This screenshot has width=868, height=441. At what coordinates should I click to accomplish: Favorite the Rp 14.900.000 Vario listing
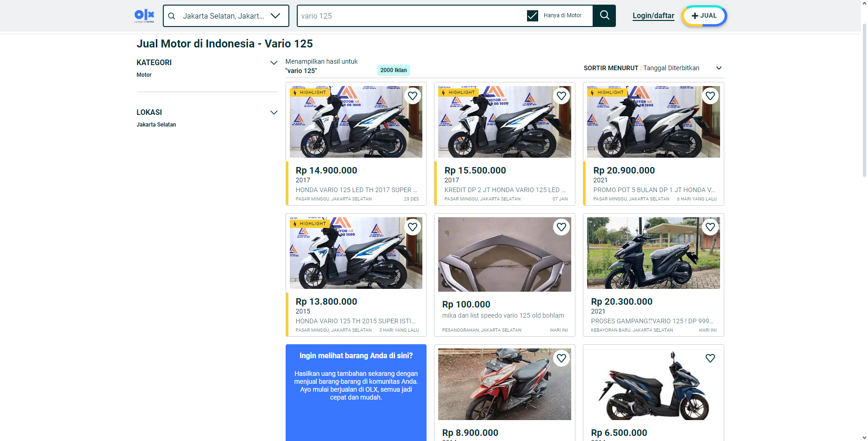click(413, 96)
